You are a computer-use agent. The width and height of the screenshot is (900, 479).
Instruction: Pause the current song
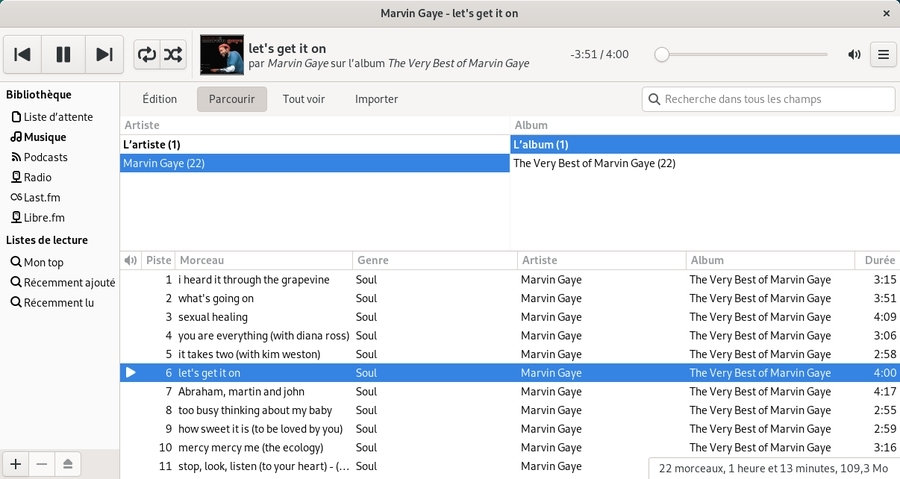pyautogui.click(x=63, y=54)
